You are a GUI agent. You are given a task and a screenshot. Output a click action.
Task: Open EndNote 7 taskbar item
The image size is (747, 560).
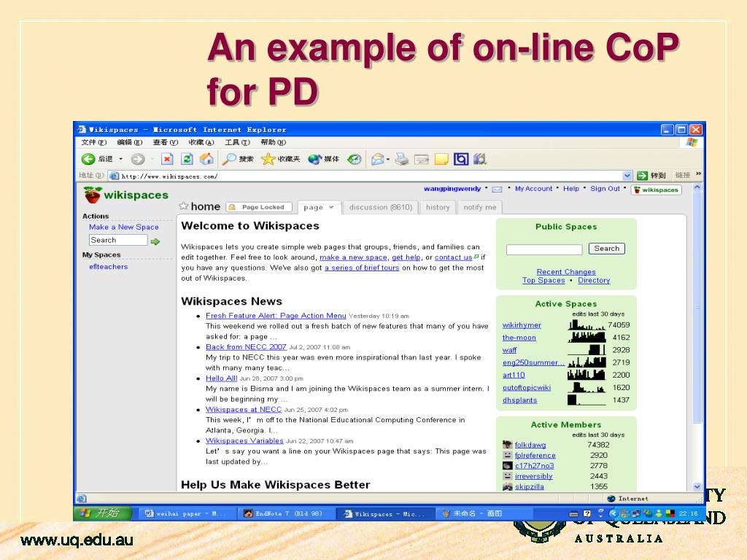coord(287,513)
